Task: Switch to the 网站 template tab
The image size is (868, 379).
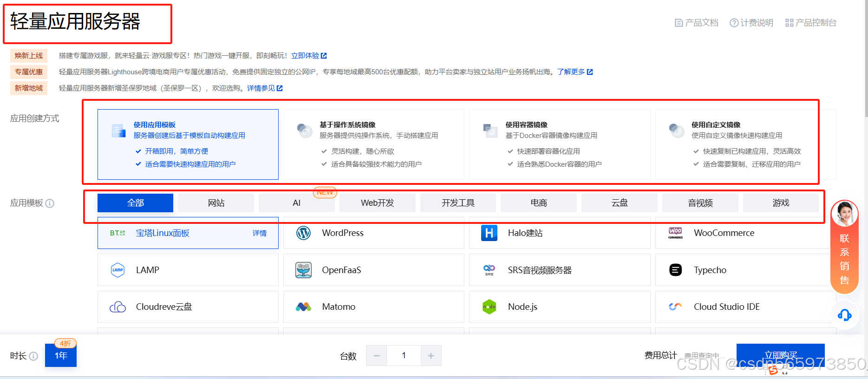Action: 216,203
